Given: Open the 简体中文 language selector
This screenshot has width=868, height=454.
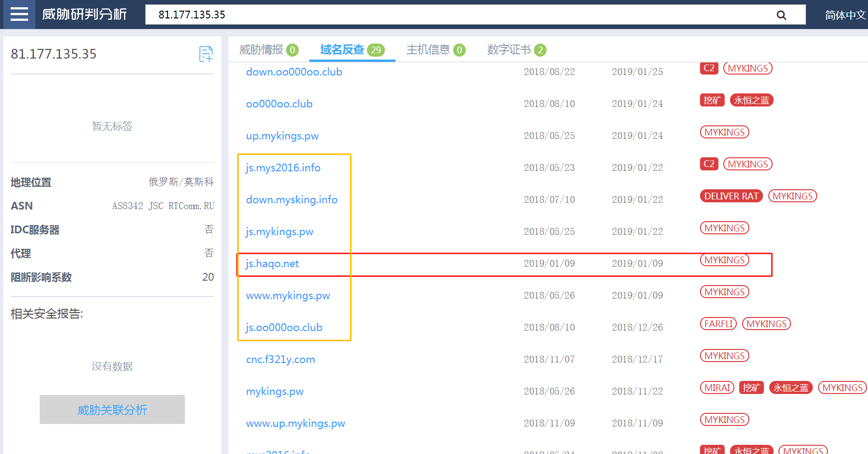Looking at the screenshot, I should point(845,15).
